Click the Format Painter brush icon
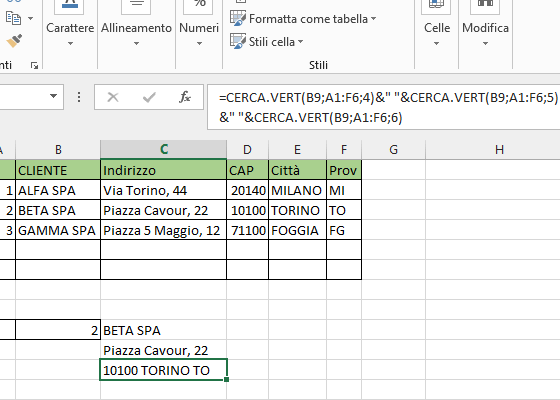The image size is (560, 400). 14,41
